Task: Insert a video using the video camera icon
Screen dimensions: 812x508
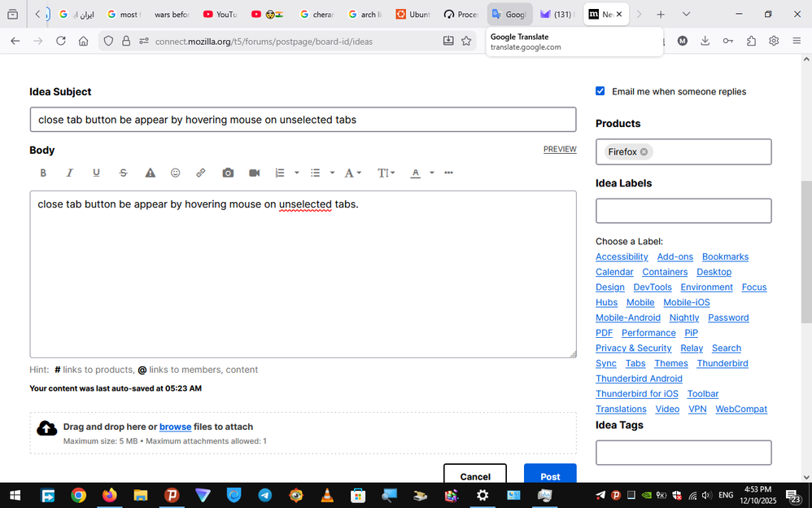Action: click(254, 173)
